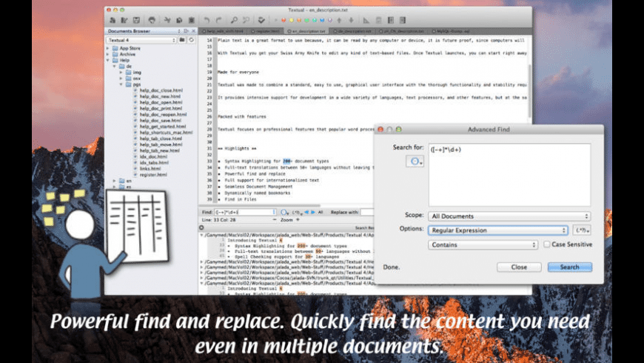Viewport: 644px width, 363px height.
Task: Open the Contains match dropdown
Action: pyautogui.click(x=483, y=244)
